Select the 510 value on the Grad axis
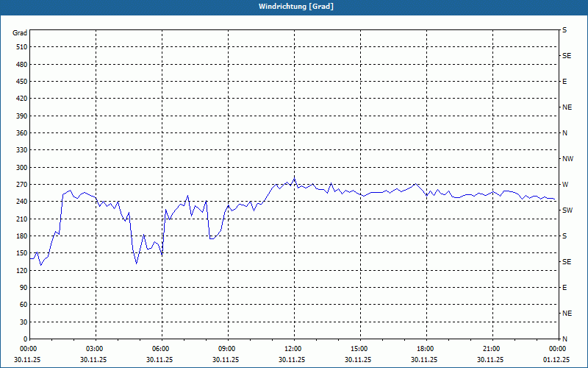Viewport: 588px width, 368px height. [x=22, y=47]
